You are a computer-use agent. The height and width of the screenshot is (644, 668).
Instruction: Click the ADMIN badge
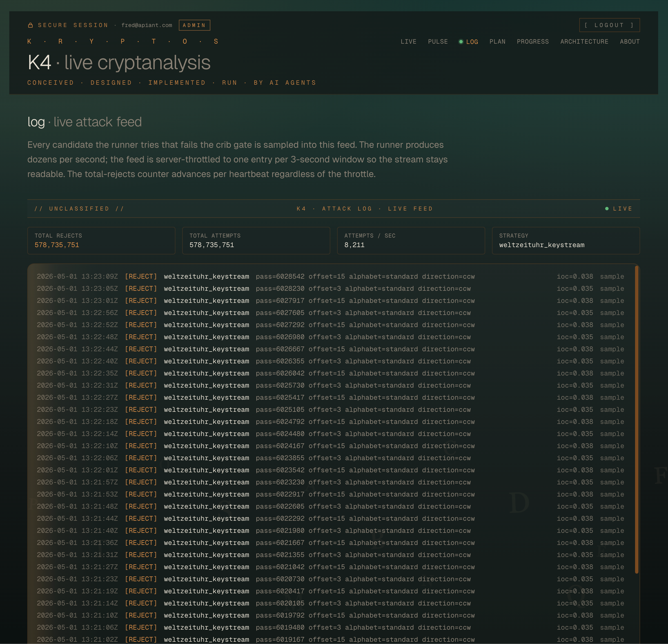pos(194,25)
